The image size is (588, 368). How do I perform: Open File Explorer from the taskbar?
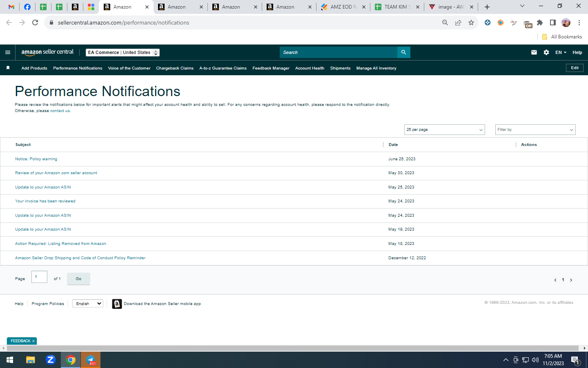pos(31,360)
